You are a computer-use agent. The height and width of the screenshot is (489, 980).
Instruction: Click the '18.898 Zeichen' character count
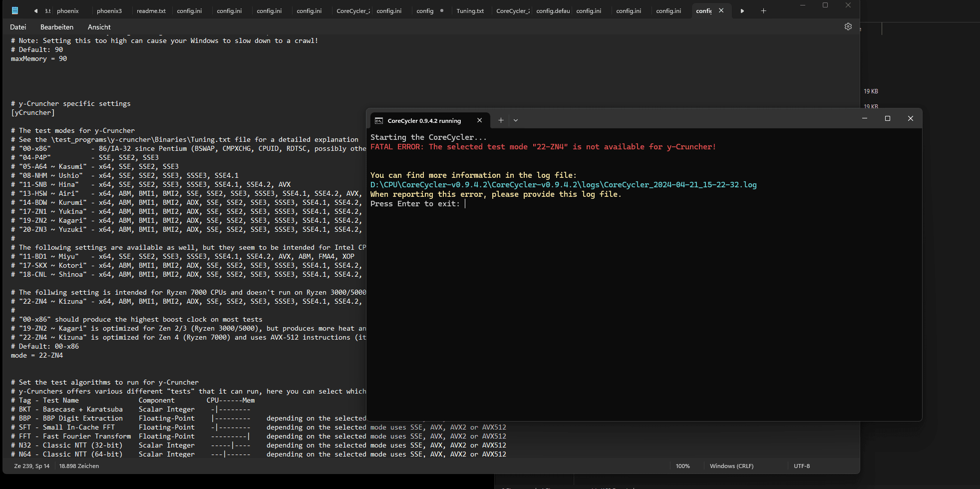(79, 466)
